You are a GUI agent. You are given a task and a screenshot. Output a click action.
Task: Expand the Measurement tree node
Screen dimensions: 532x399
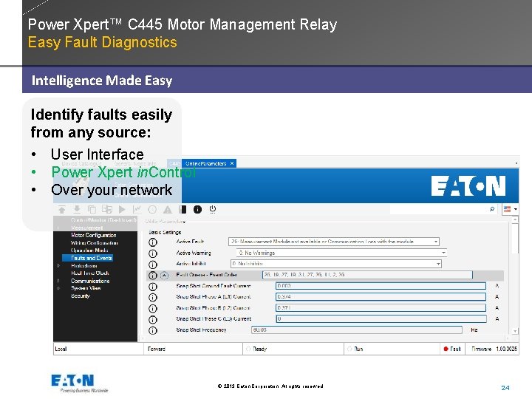(58, 228)
